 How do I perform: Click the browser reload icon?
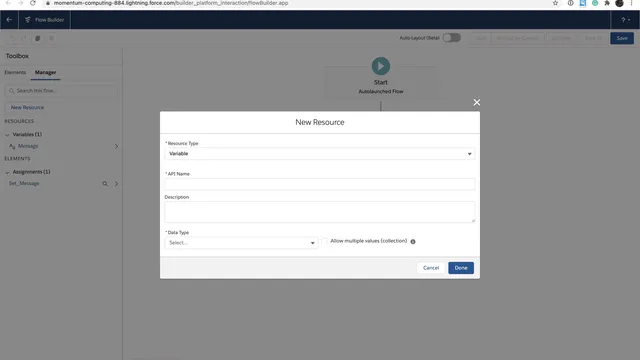pos(33,3)
